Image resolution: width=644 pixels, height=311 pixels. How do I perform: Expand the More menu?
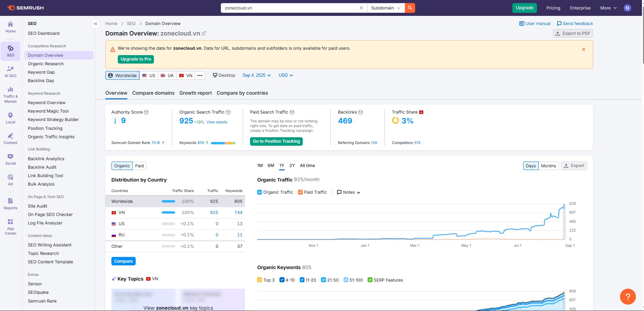pos(608,8)
